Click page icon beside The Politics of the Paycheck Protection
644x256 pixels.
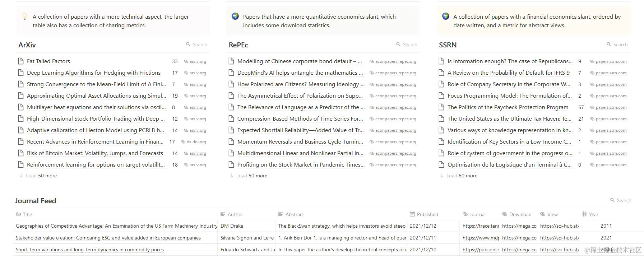click(x=441, y=107)
